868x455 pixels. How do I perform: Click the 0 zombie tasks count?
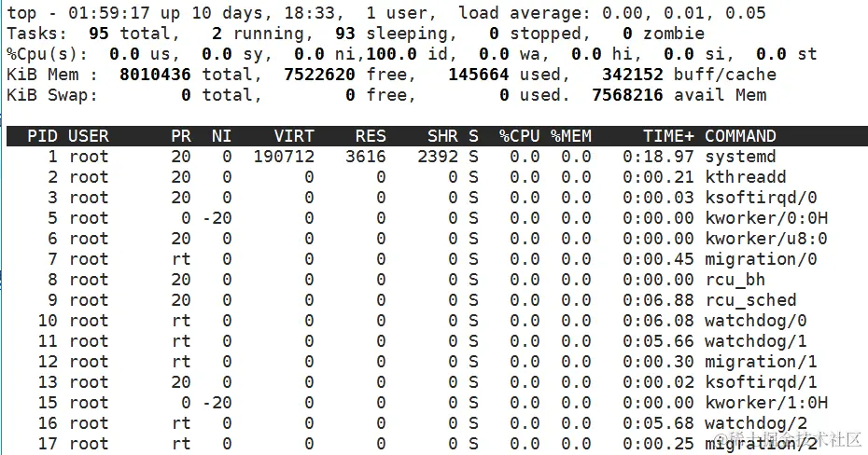pos(627,34)
